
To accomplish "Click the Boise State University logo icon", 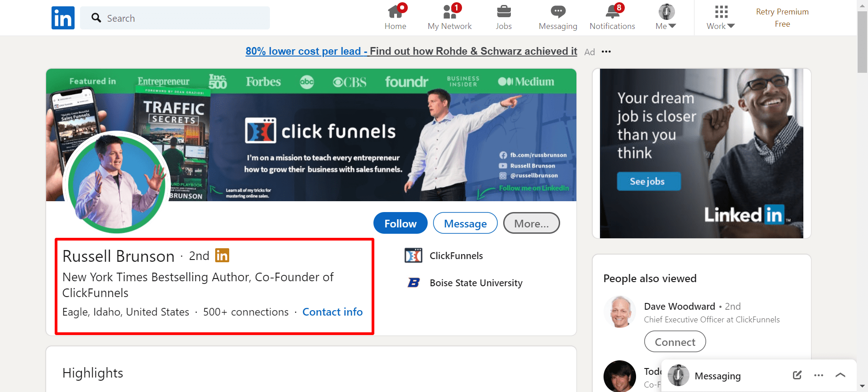I will coord(413,283).
